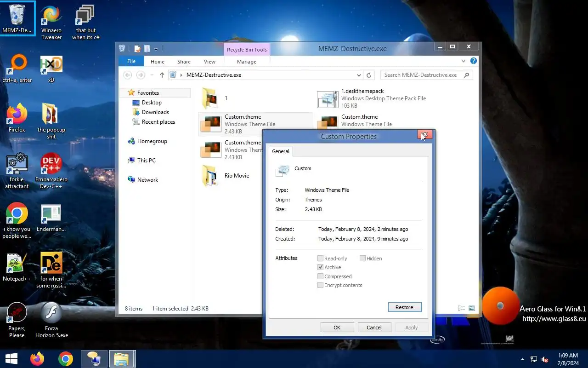
Task: Toggle the Archive attribute checkbox
Action: pyautogui.click(x=320, y=267)
